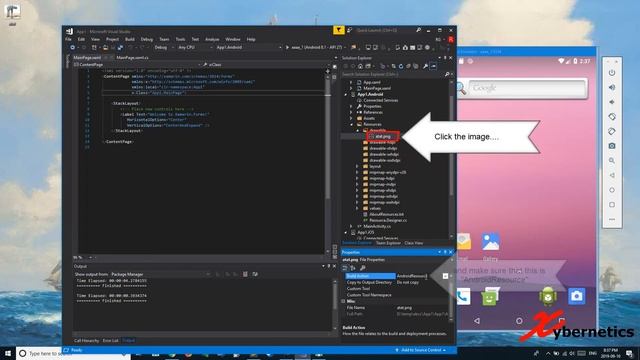Tap the Android back navigation button
Image resolution: width=640 pixels, height=360 pixels.
(477, 321)
